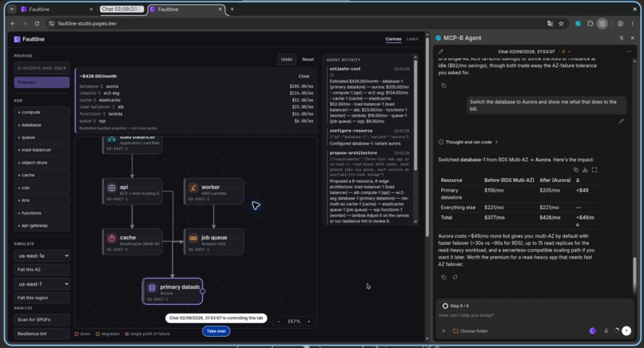
Task: Edit the 'Switch the database to Aurora' message
Action: (x=622, y=121)
